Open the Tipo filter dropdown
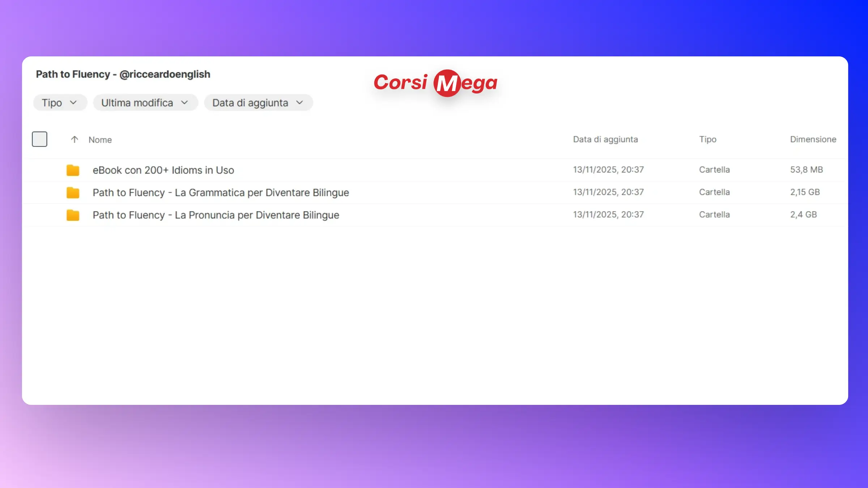868x488 pixels. (x=60, y=103)
